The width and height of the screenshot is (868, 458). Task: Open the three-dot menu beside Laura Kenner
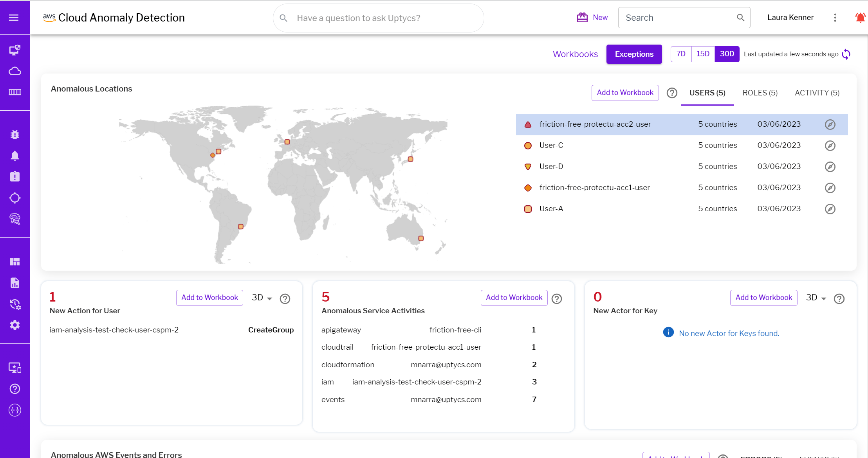pos(835,17)
